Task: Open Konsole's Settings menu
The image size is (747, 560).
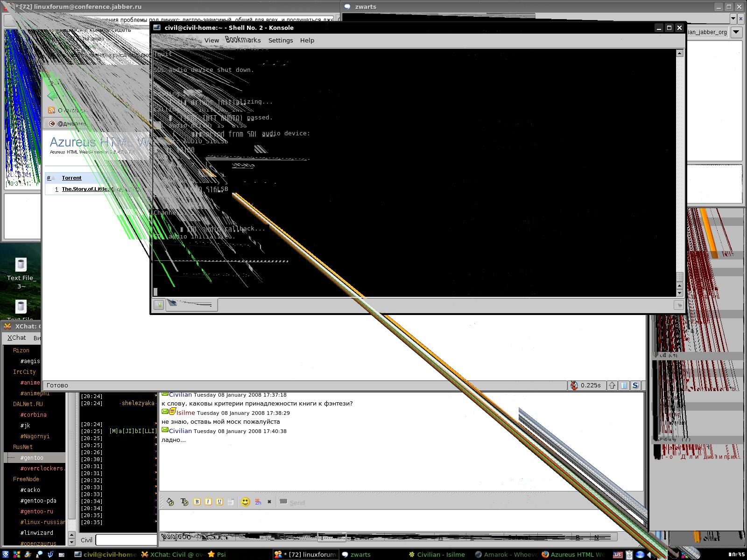Action: (x=281, y=40)
